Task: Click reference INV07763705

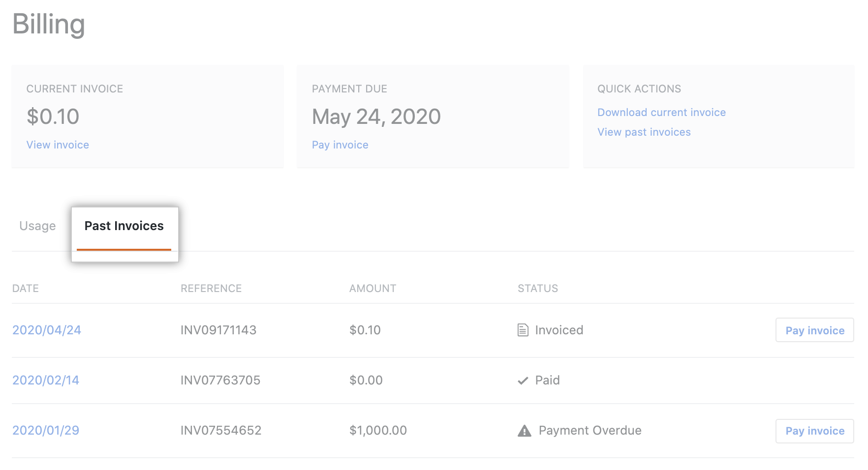Action: (220, 381)
